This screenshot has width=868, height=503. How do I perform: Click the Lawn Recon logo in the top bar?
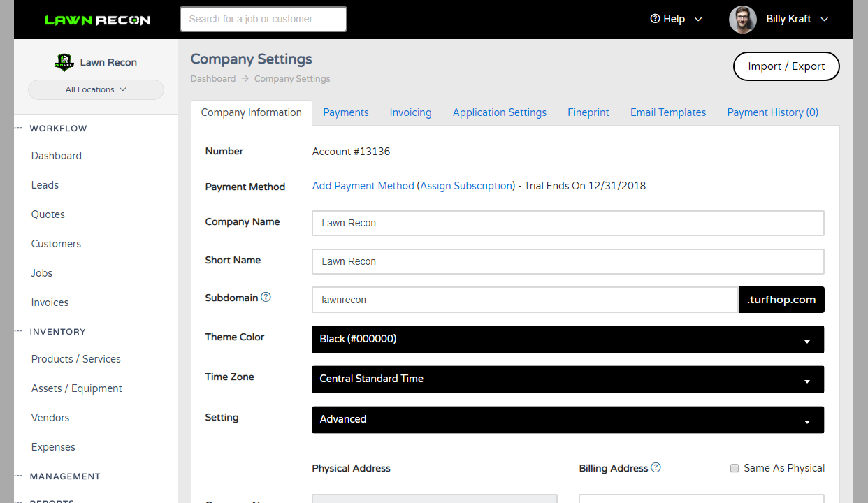[97, 20]
